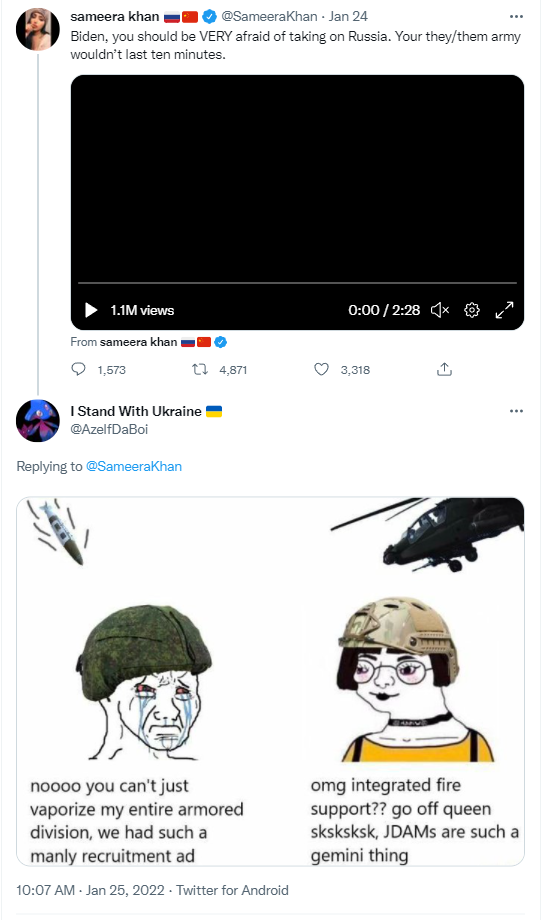The width and height of the screenshot is (542, 920).
Task: Click the Twitter for Android source link
Action: pos(232,890)
